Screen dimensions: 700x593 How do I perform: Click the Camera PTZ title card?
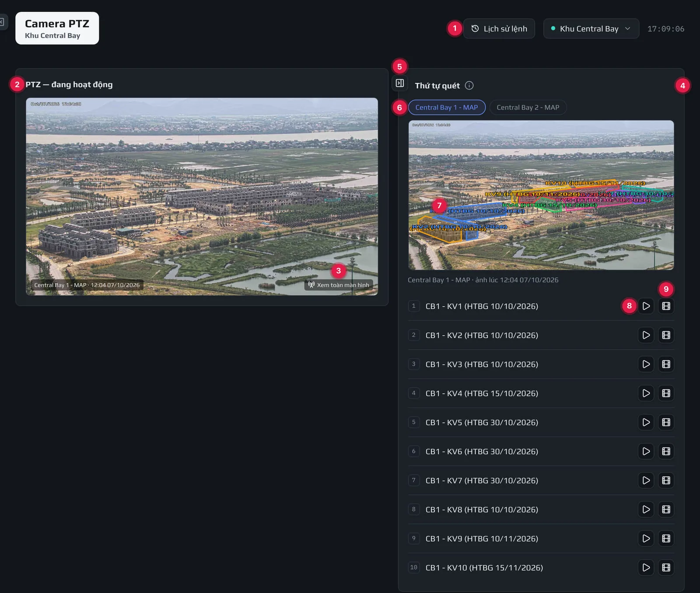[57, 28]
